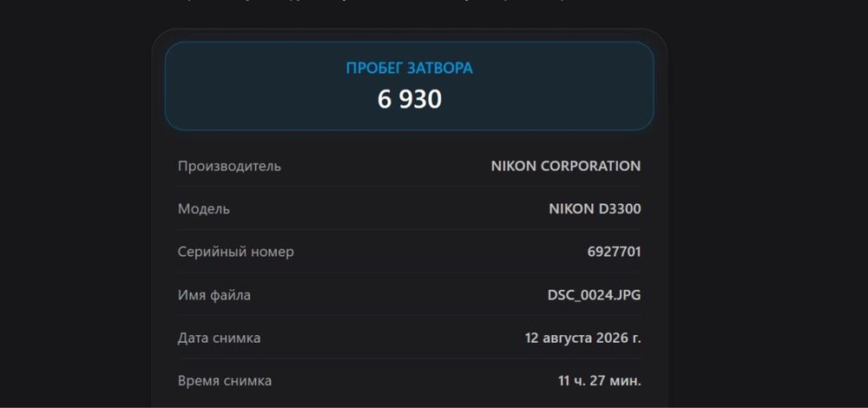The height and width of the screenshot is (408, 868).
Task: Select serial number 6927701
Action: (614, 252)
